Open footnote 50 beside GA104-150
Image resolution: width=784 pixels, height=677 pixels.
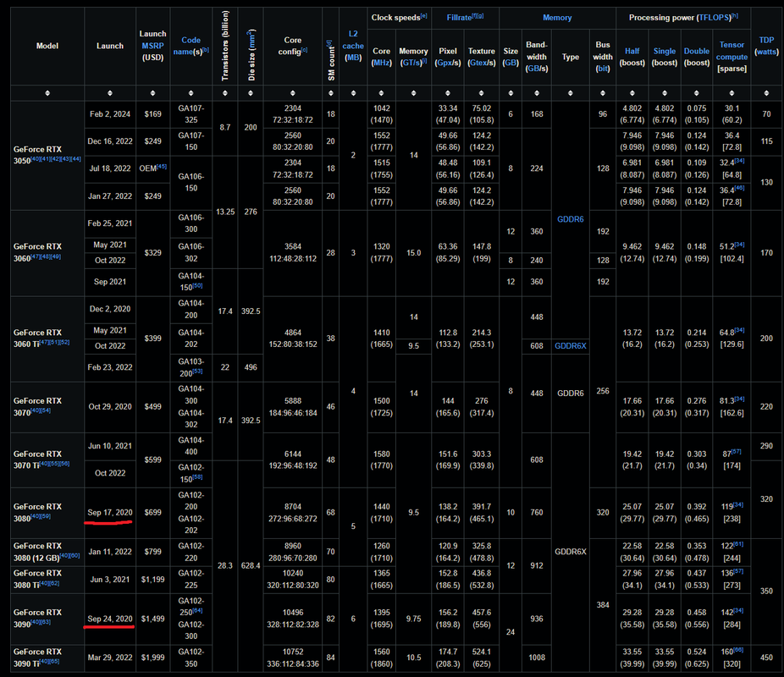(197, 285)
